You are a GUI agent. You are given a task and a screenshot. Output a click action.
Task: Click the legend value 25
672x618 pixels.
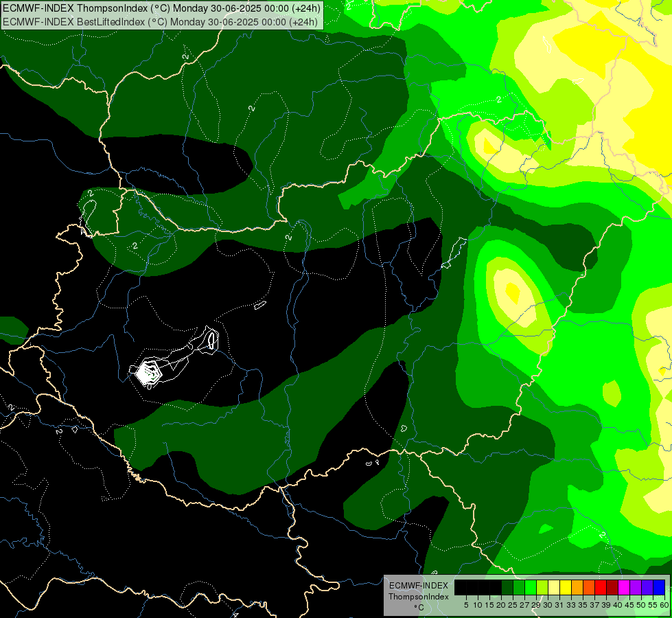point(513,605)
